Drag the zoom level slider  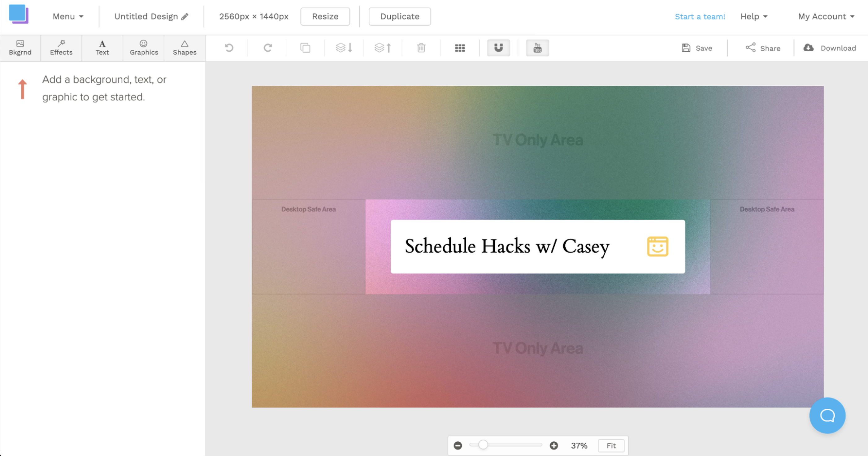(482, 445)
